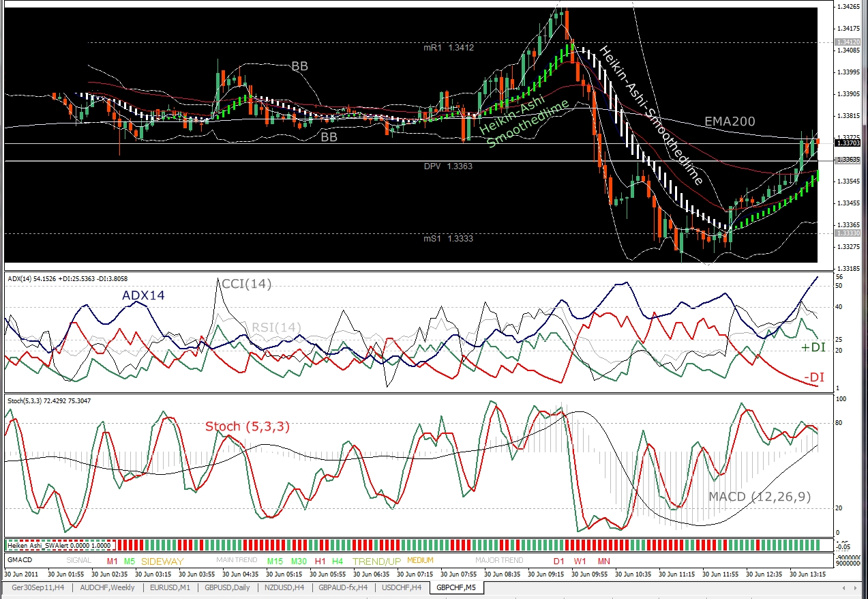This screenshot has width=868, height=599.
Task: Click the 1.33635 price tag on axis
Action: click(x=848, y=160)
